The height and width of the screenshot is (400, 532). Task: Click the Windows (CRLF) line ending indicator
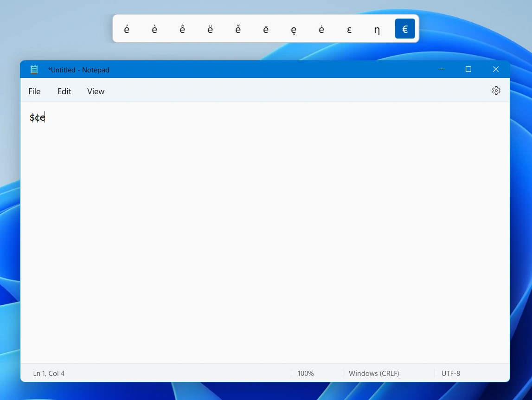[374, 374]
